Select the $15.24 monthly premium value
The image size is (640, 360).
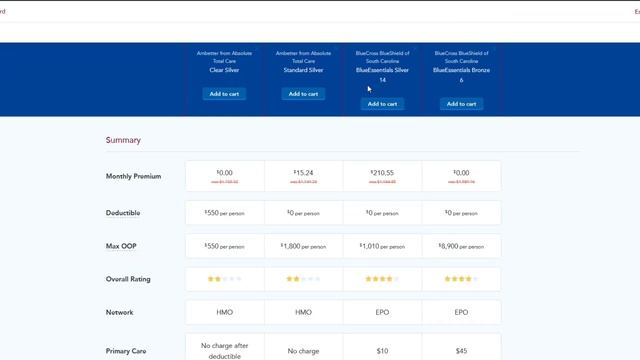(303, 173)
